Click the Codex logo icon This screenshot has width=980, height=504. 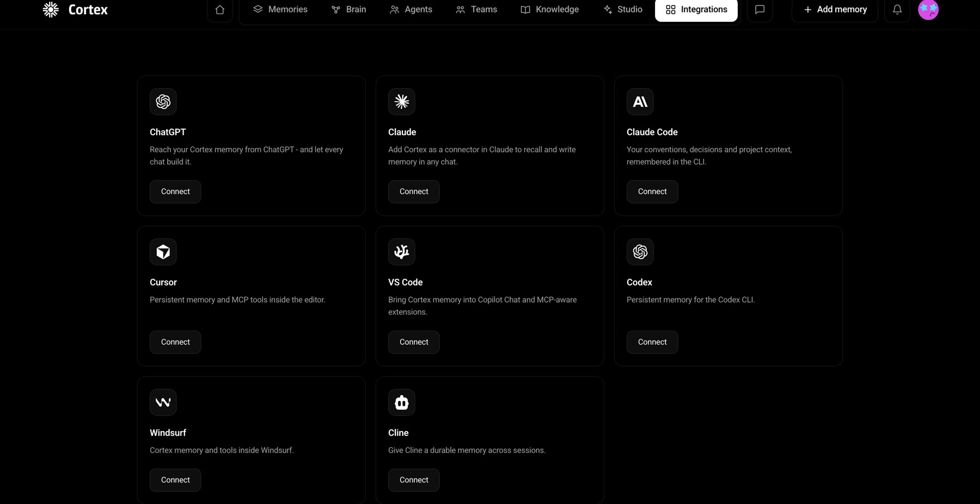(640, 252)
